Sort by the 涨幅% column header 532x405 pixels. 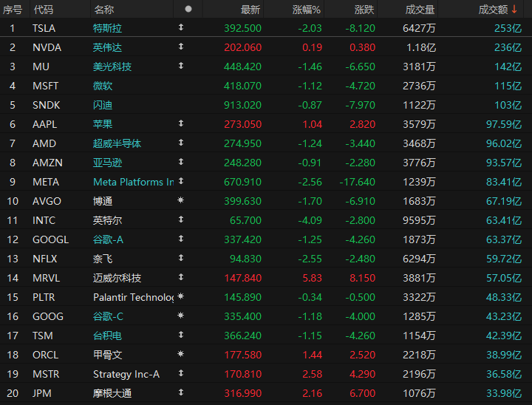click(x=307, y=10)
